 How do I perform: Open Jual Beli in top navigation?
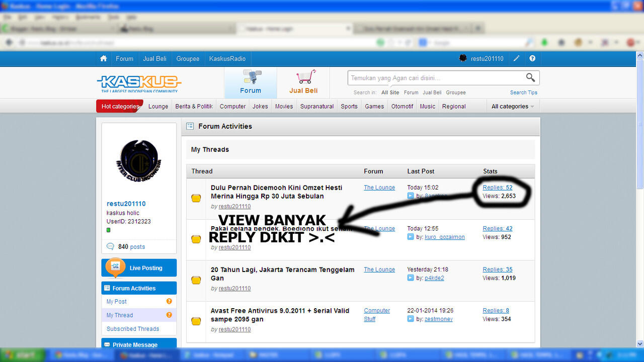pos(154,59)
